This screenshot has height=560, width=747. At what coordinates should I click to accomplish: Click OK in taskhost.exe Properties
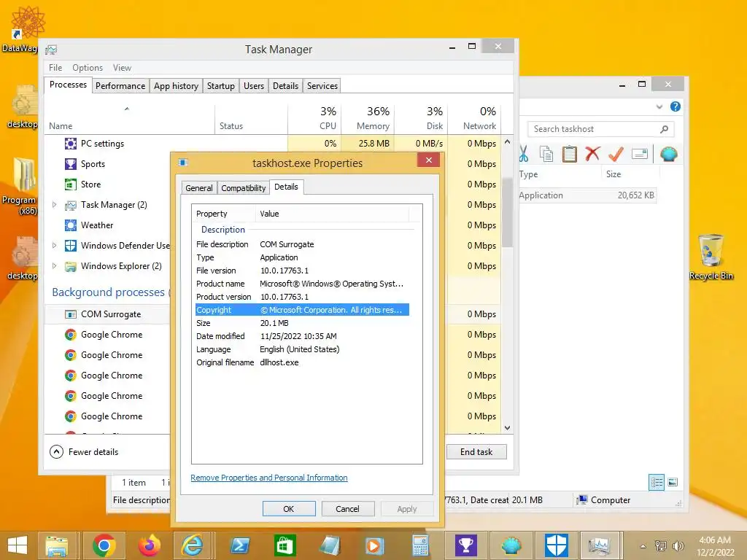289,508
